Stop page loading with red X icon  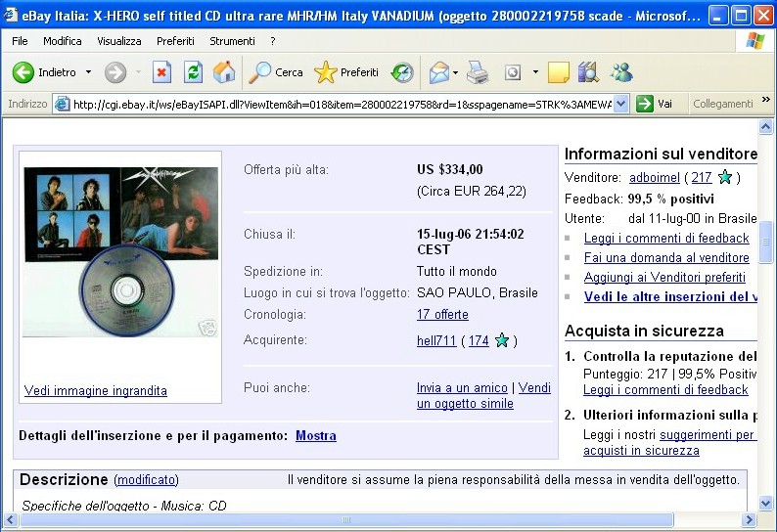pyautogui.click(x=161, y=72)
